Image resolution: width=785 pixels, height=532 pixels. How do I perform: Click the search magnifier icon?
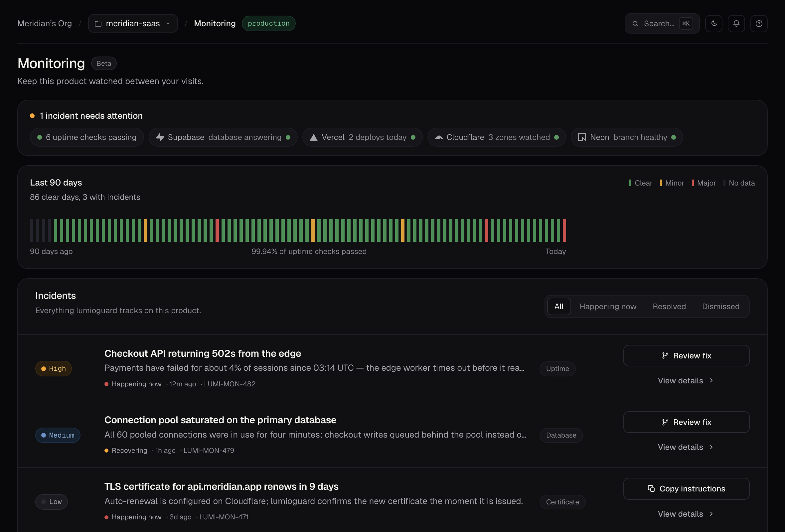tap(635, 24)
